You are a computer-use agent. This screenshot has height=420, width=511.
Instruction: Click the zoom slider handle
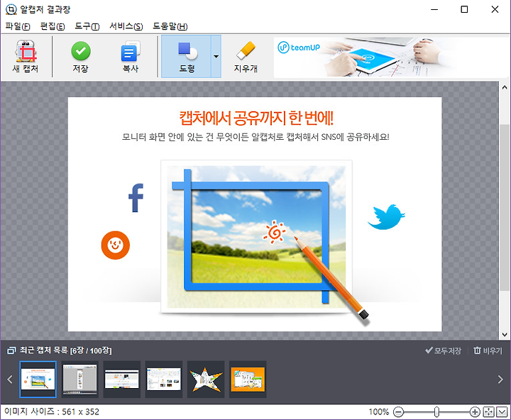[x=436, y=412]
